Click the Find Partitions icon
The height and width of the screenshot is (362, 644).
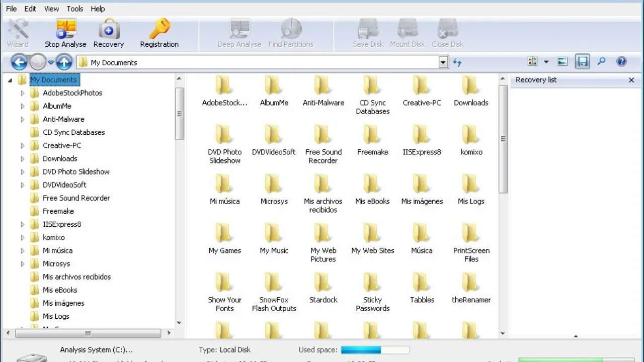[291, 33]
